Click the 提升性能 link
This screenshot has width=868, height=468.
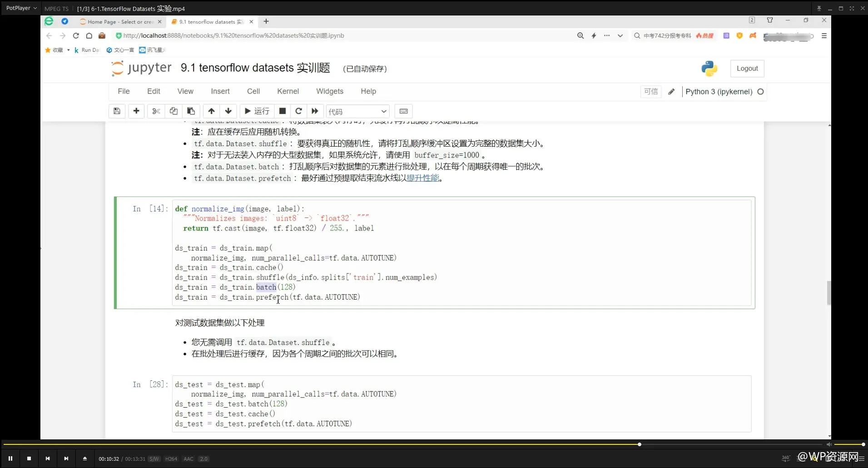pyautogui.click(x=422, y=178)
